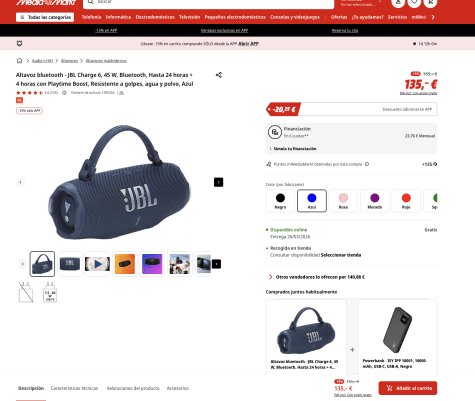Advance the thumbnail strip with the right arrow
Image resolution: width=475 pixels, height=401 pixels.
click(x=216, y=264)
